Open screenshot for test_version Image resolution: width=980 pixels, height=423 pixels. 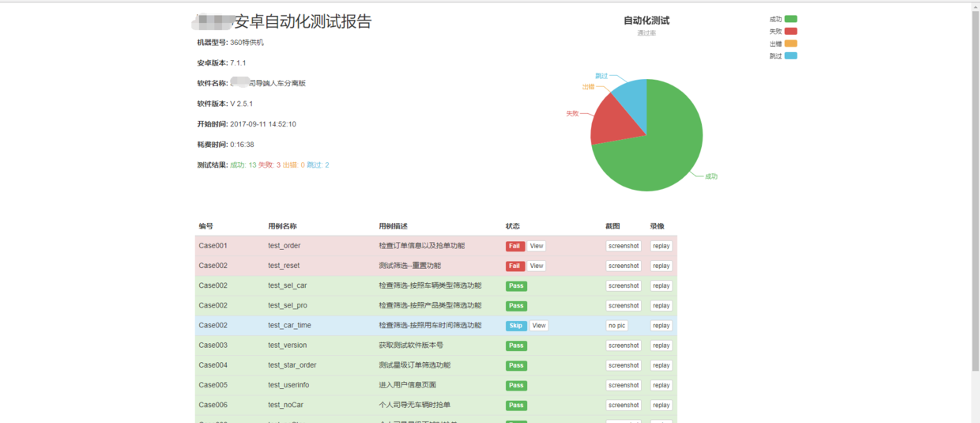tap(624, 346)
